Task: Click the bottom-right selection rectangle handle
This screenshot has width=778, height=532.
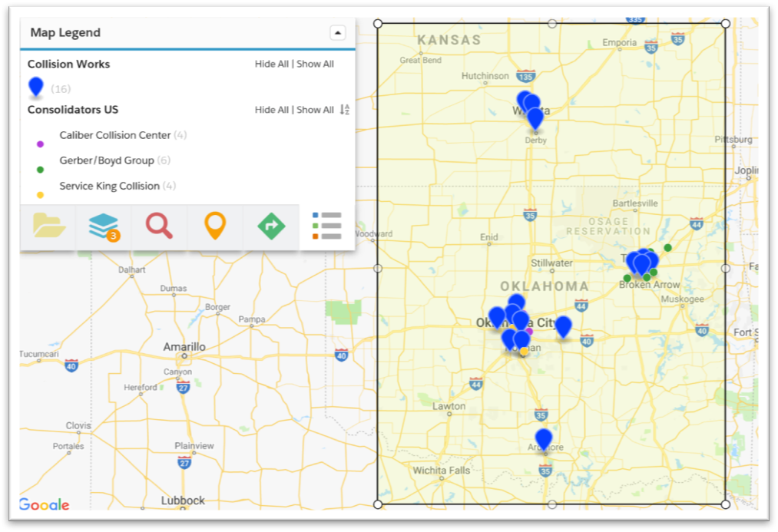Action: [726, 504]
